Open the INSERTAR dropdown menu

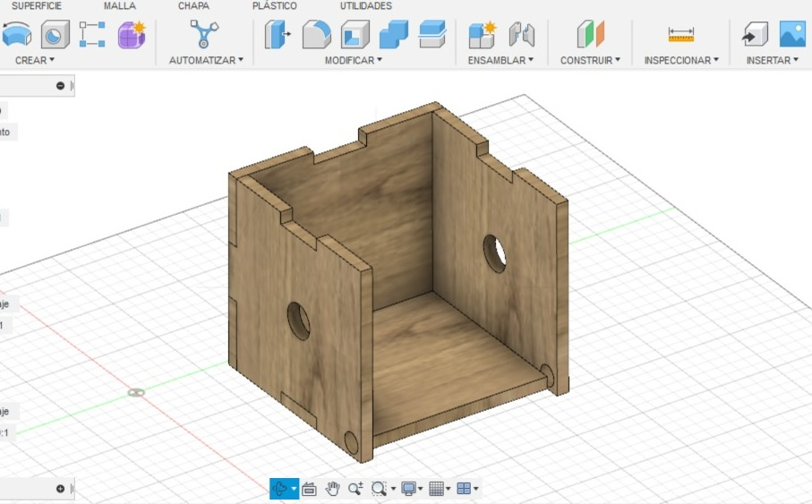pos(772,60)
